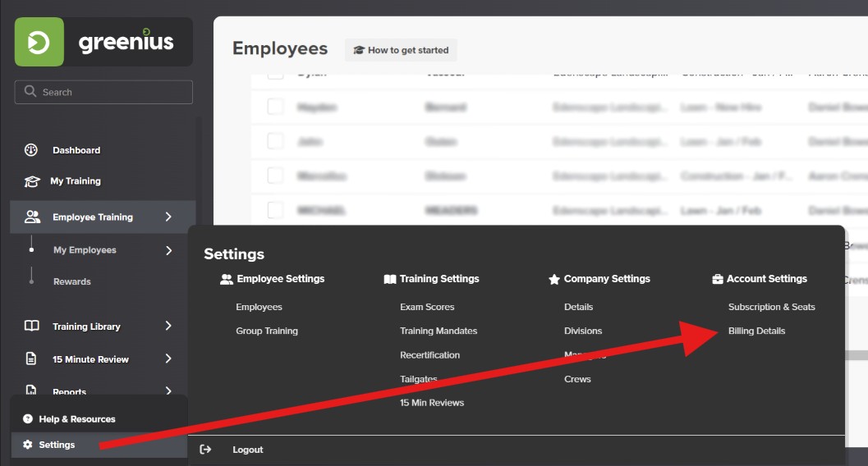
Task: Click the search magnifier icon
Action: 30,91
